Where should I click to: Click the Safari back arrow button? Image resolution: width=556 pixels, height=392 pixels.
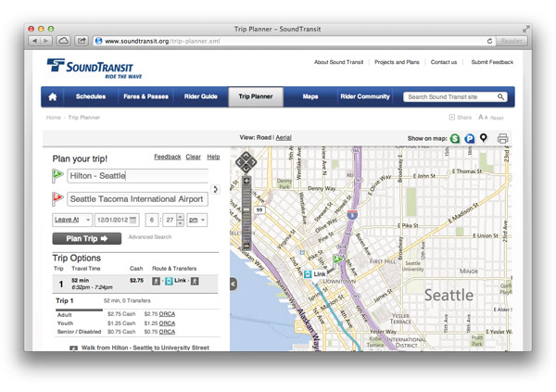point(34,41)
